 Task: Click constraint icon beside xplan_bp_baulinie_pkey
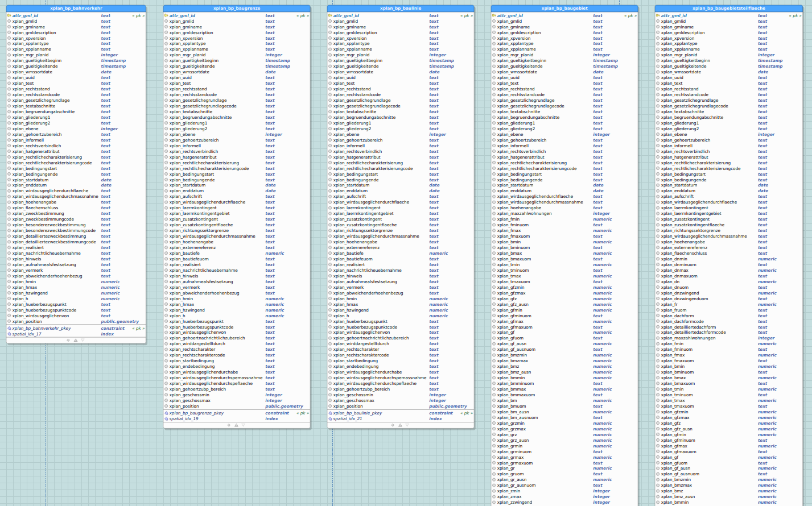pyautogui.click(x=330, y=413)
